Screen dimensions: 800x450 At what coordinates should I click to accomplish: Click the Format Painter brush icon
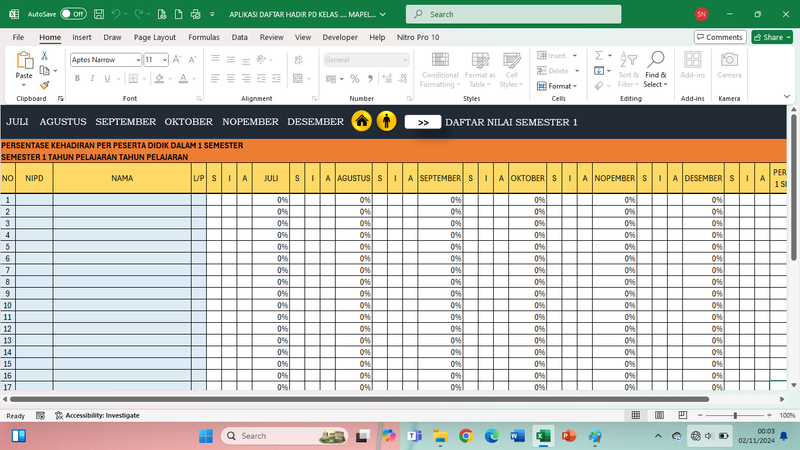click(44, 85)
